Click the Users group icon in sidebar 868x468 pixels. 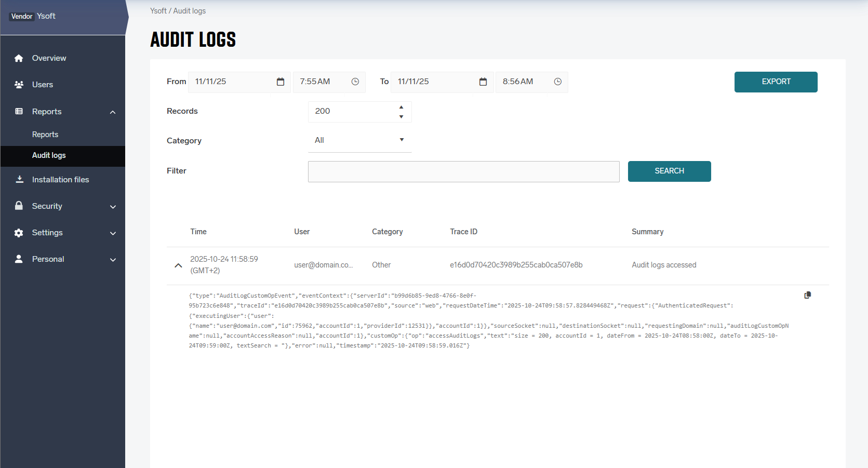coord(19,85)
